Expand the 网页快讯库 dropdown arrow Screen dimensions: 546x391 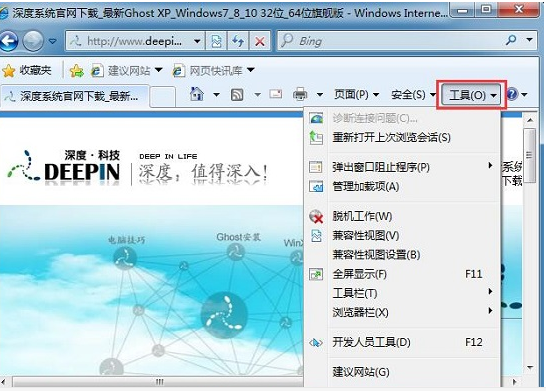pyautogui.click(x=251, y=70)
